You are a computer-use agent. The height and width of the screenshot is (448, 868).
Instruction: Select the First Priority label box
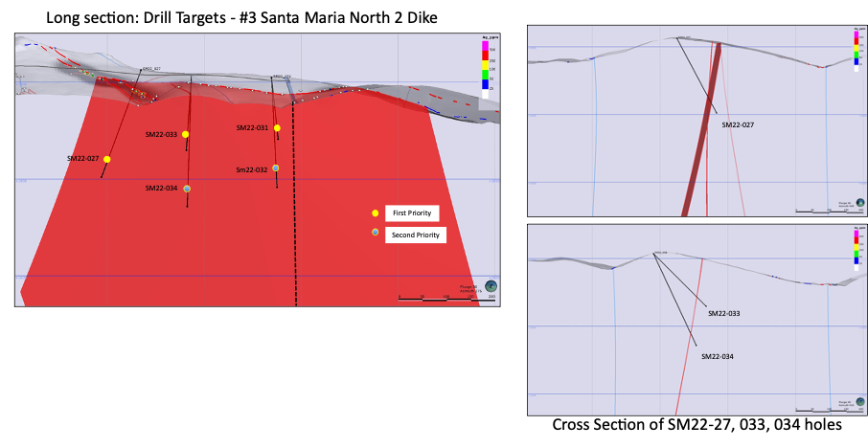(x=412, y=213)
